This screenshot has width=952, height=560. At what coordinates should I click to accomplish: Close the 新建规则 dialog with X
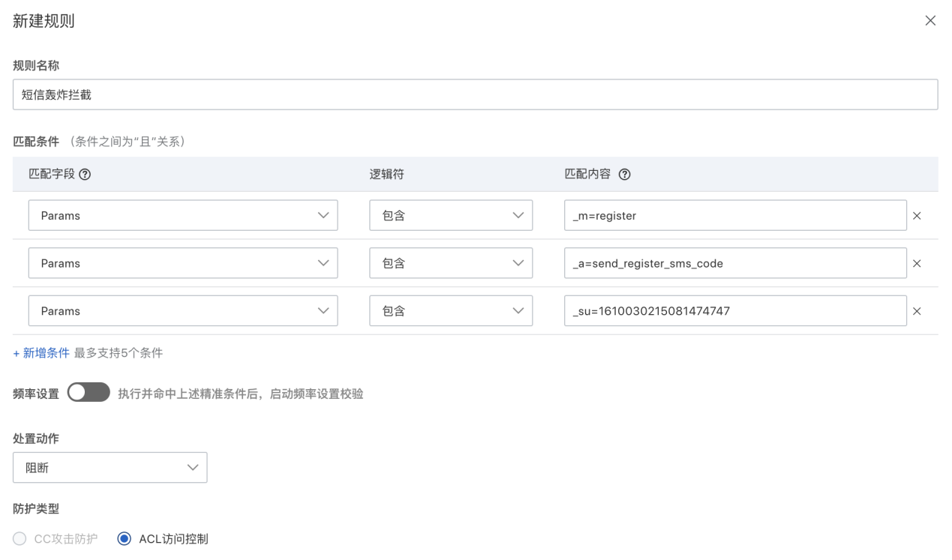point(930,21)
